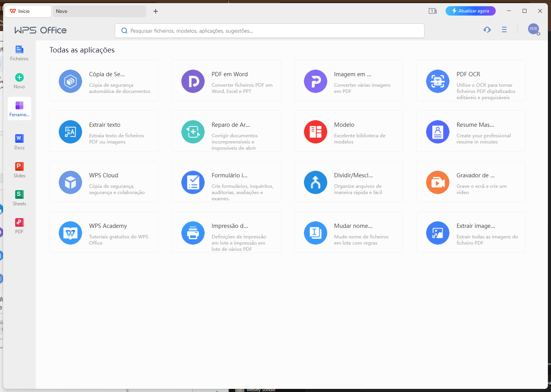
Task: Add a new tab with plus button
Action: pos(156,11)
